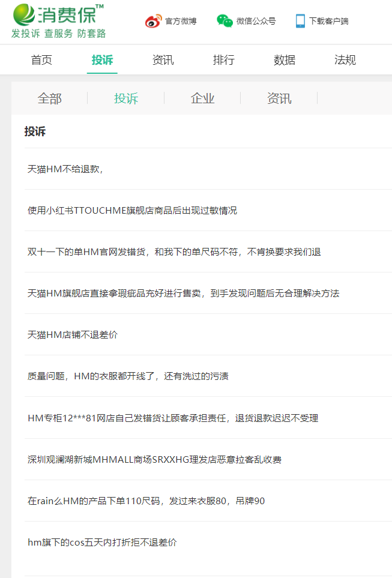Open complaint 深圳观澜湖新城MHMALL商场理发店

(x=154, y=460)
